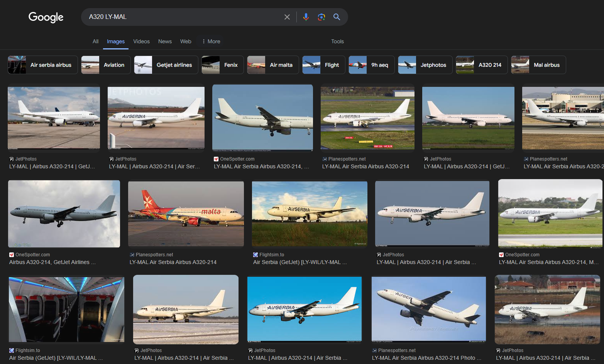Choose the Air malta chip
The image size is (604, 364).
pyautogui.click(x=273, y=65)
